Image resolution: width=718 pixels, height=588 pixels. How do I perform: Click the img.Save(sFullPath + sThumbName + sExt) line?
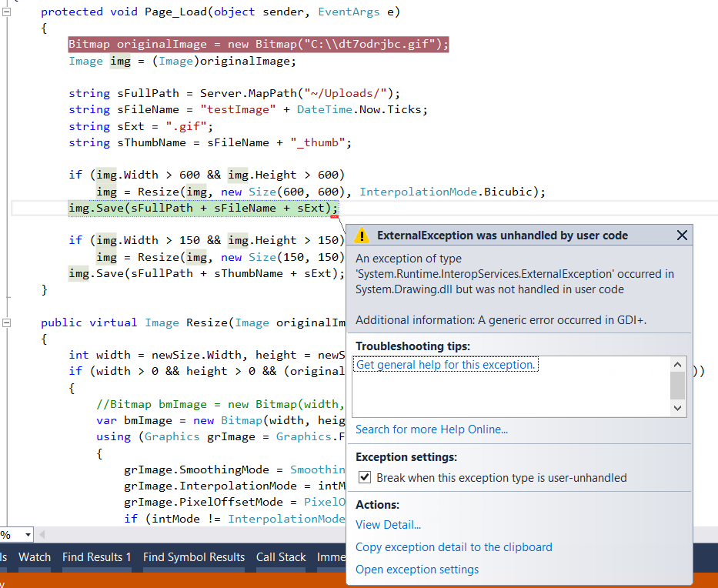point(206,273)
